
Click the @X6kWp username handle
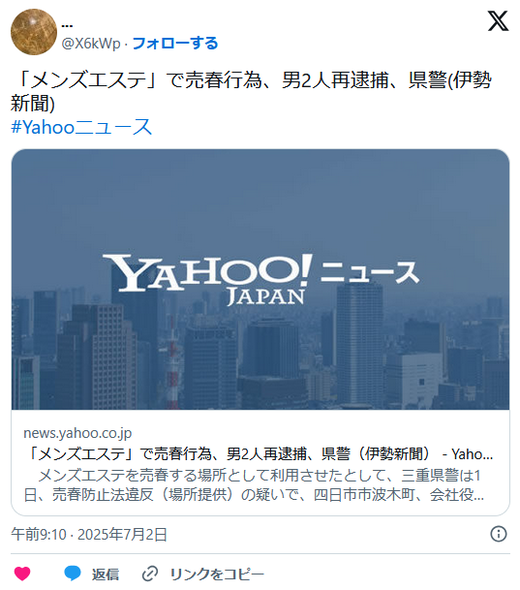tap(91, 44)
